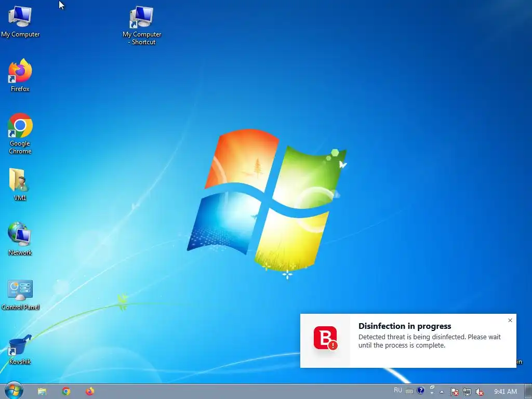Select the Firefox desktop shortcut

20,75
